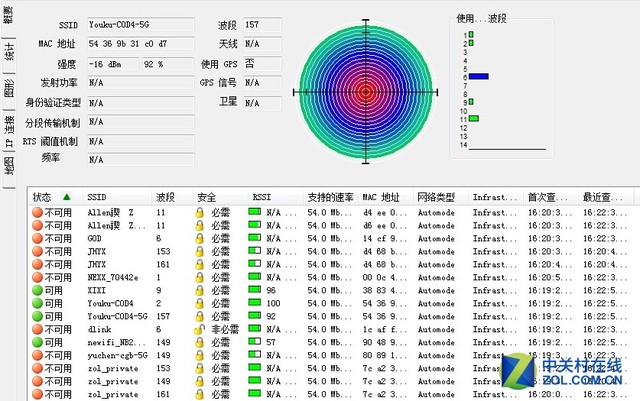
Task: Sort by the 支持的速率 column header
Action: point(330,198)
